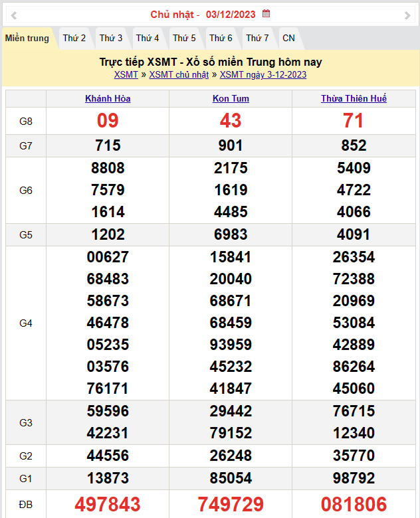Click the Trực tiếp XSMT heading
The height and width of the screenshot is (518, 420).
click(211, 62)
